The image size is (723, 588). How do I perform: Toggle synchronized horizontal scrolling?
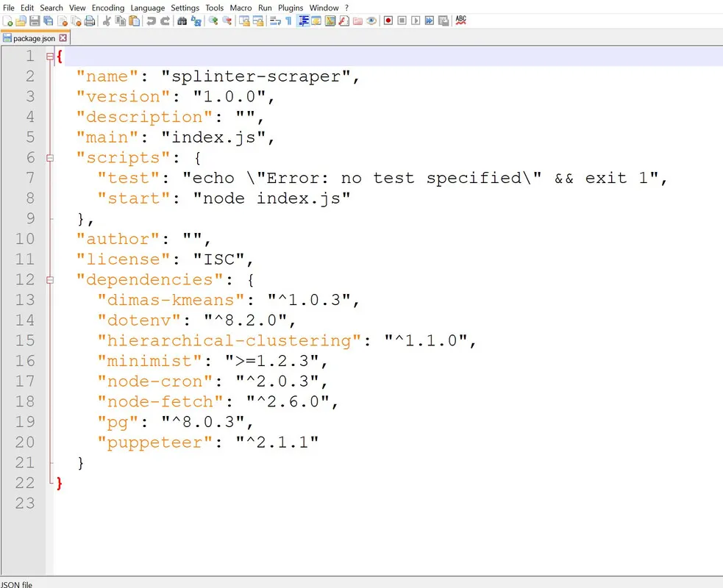pyautogui.click(x=258, y=21)
